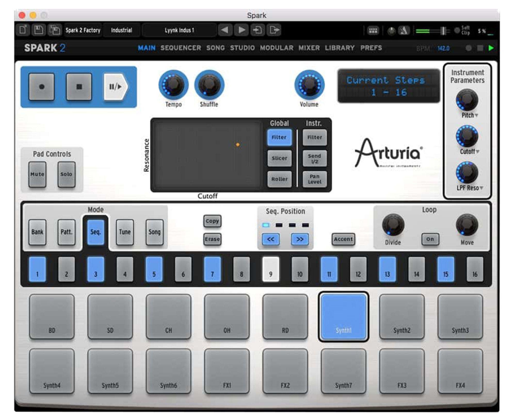The width and height of the screenshot is (516, 420).
Task: Select Patt. mode button
Action: 66,232
